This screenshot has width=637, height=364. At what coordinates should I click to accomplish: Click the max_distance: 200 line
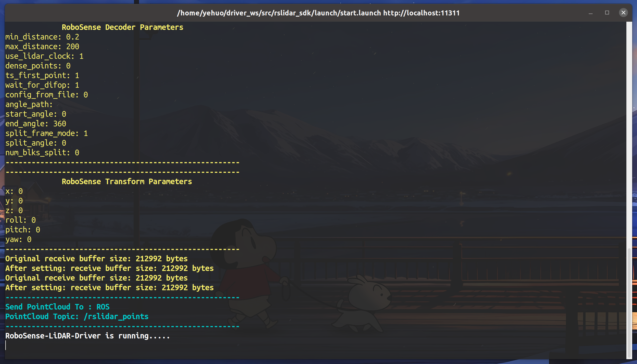pos(42,47)
